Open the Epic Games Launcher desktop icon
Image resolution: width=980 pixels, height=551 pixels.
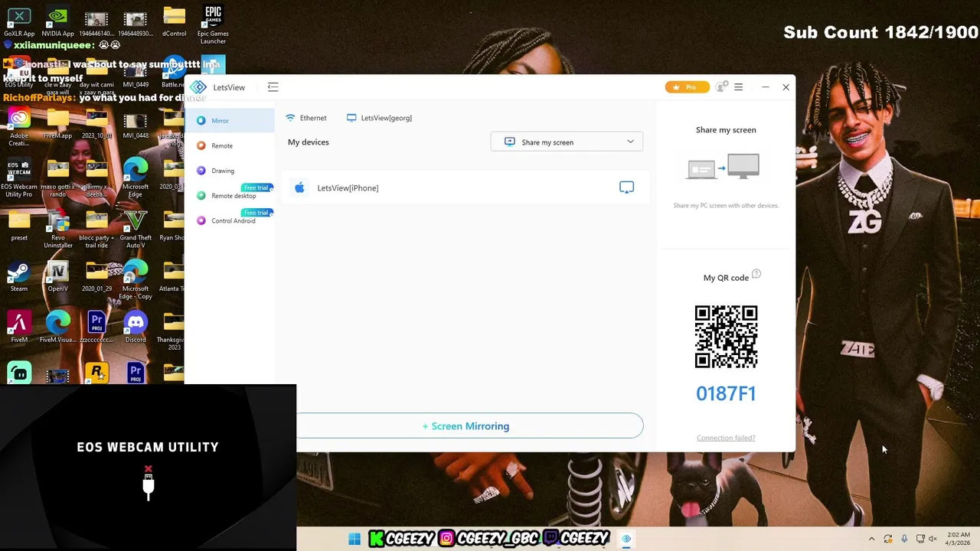[213, 25]
